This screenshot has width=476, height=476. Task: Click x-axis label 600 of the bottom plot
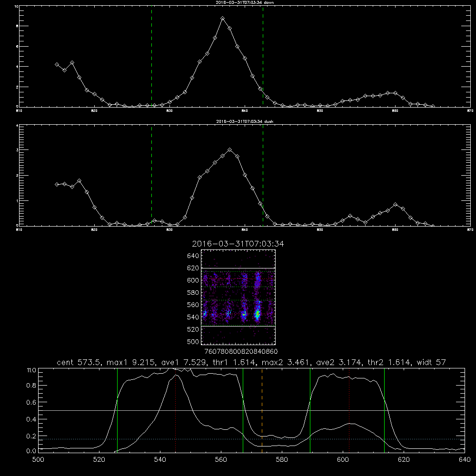343,460
